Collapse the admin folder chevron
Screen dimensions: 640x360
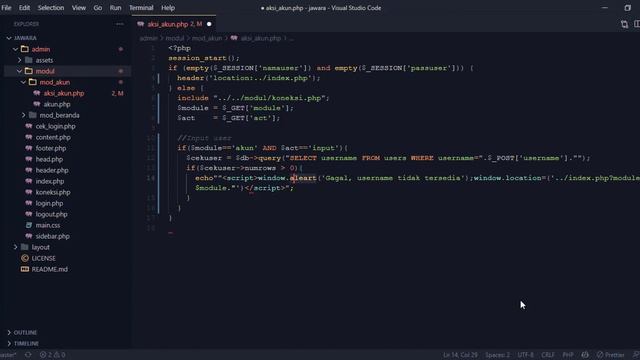pos(16,49)
